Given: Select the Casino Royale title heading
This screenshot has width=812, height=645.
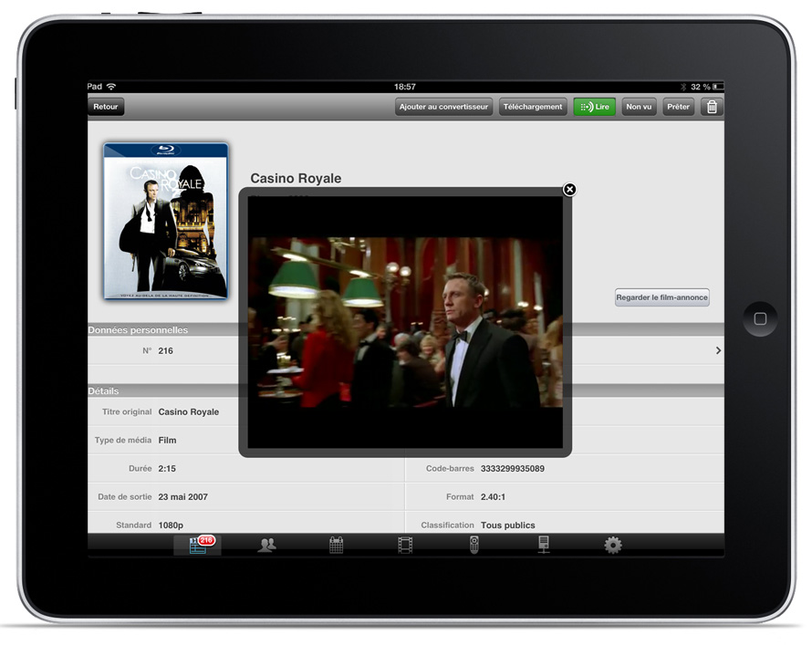Looking at the screenshot, I should pyautogui.click(x=296, y=178).
